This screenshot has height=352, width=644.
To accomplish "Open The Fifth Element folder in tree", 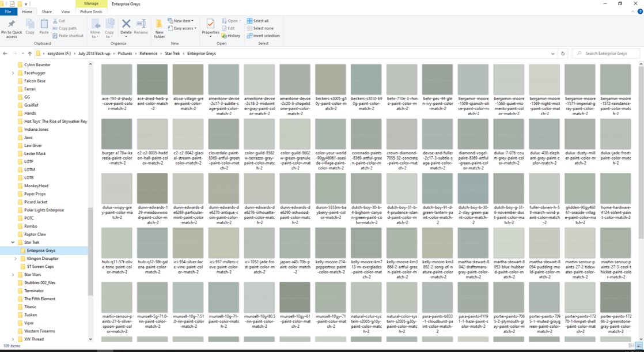I will [40, 299].
